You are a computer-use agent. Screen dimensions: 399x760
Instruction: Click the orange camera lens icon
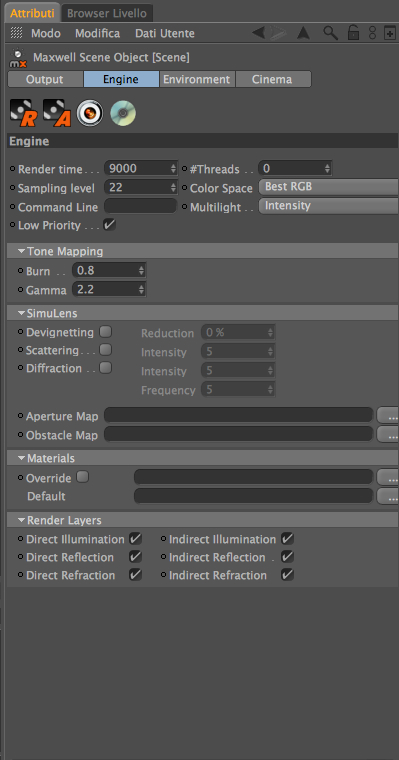point(90,113)
